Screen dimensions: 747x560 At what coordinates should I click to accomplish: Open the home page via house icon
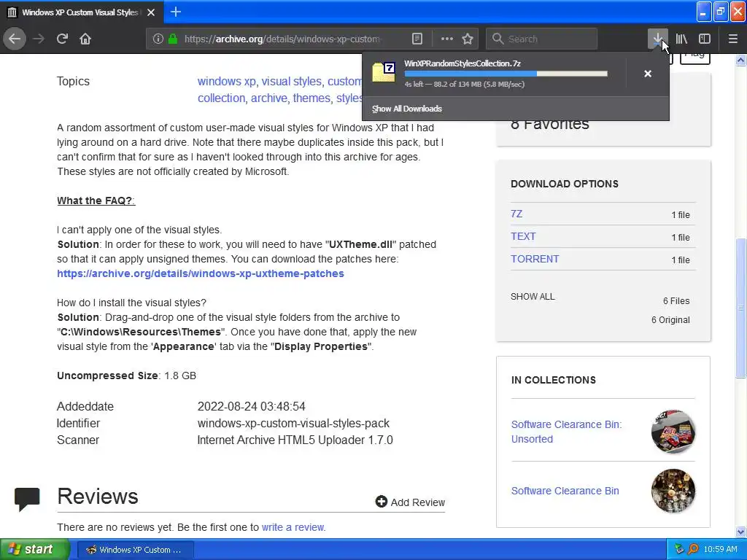coord(85,39)
